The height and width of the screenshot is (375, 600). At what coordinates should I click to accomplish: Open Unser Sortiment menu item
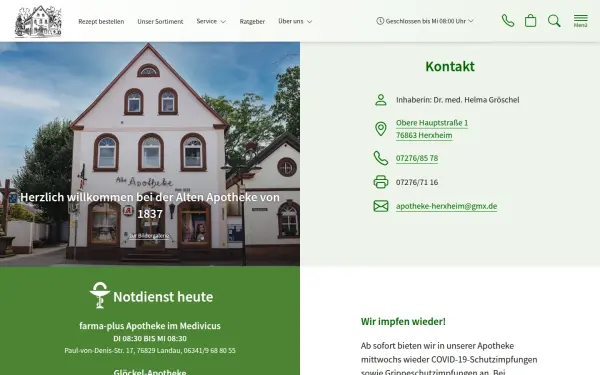coord(160,21)
